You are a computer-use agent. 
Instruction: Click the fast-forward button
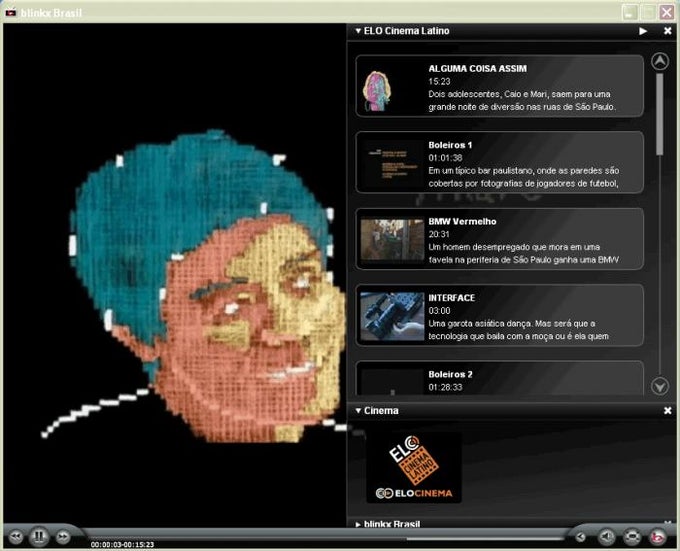pyautogui.click(x=63, y=537)
